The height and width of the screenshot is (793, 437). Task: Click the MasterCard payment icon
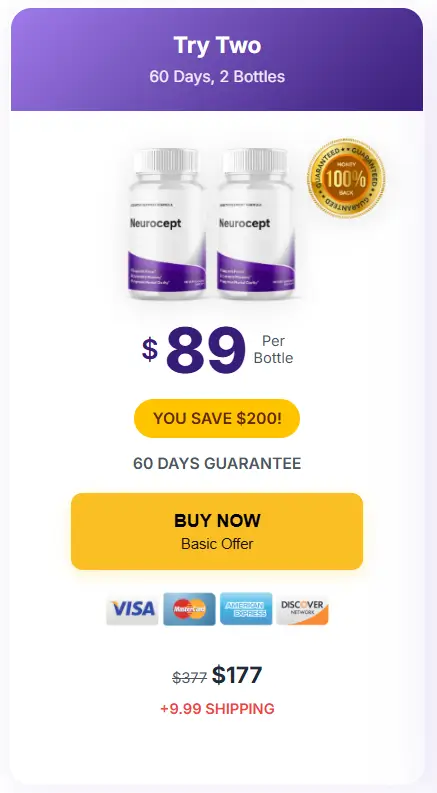coord(190,608)
